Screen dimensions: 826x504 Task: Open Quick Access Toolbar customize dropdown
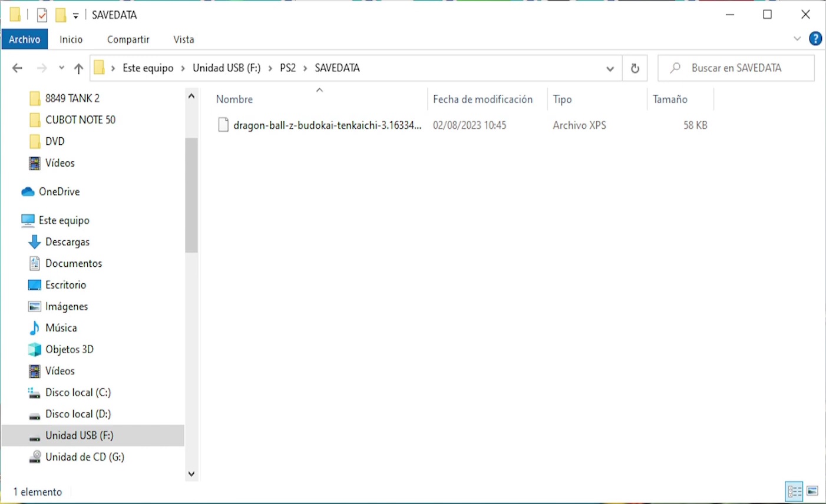click(x=76, y=16)
